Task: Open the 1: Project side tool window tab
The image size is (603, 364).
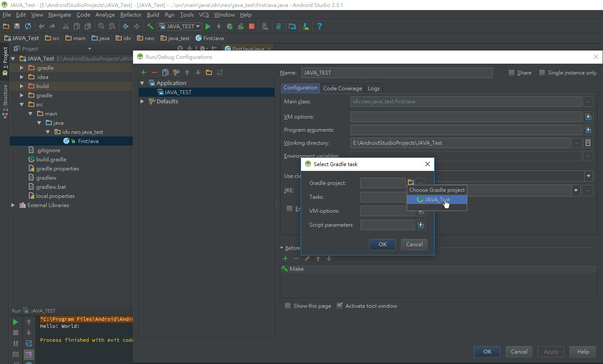Action: point(5,62)
